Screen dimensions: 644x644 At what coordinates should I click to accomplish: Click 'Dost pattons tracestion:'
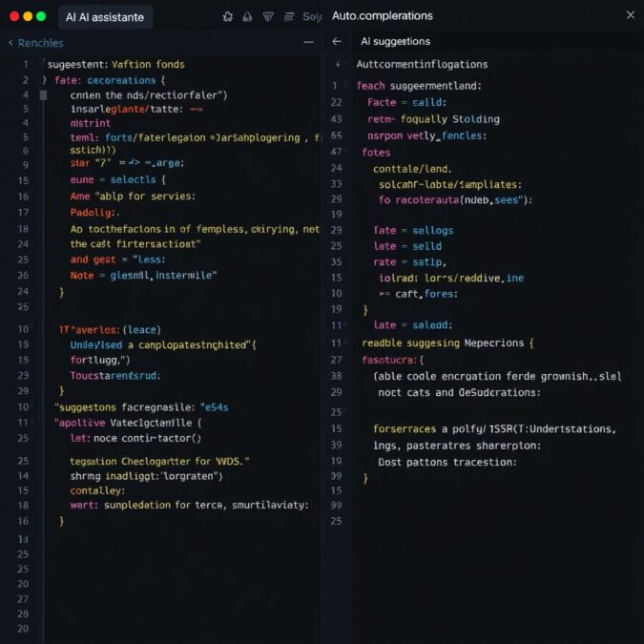(x=447, y=463)
